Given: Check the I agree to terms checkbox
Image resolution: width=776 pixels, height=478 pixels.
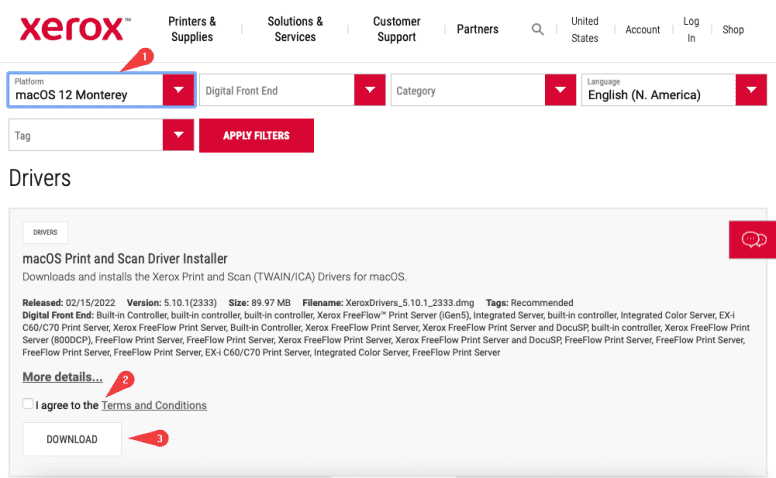Looking at the screenshot, I should [x=27, y=405].
